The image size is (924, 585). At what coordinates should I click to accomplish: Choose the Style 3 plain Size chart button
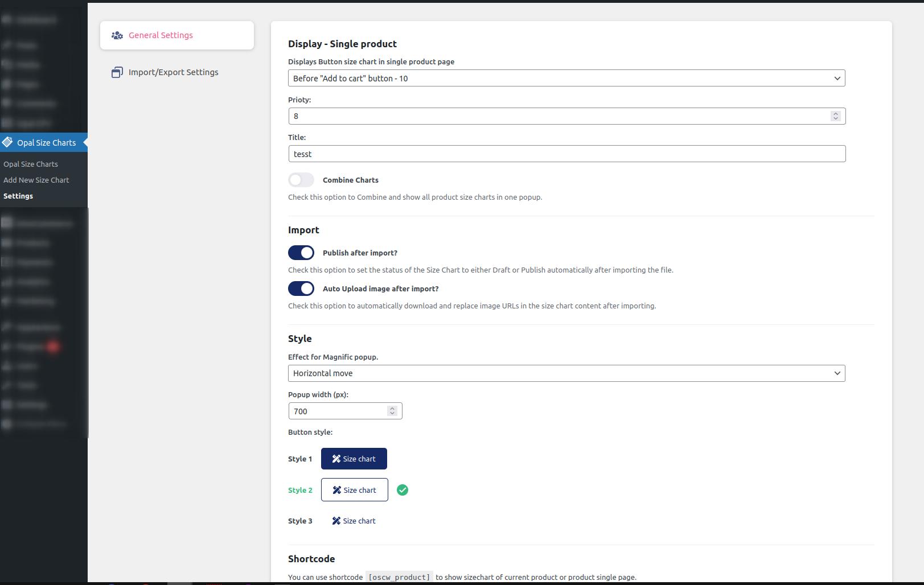click(354, 521)
